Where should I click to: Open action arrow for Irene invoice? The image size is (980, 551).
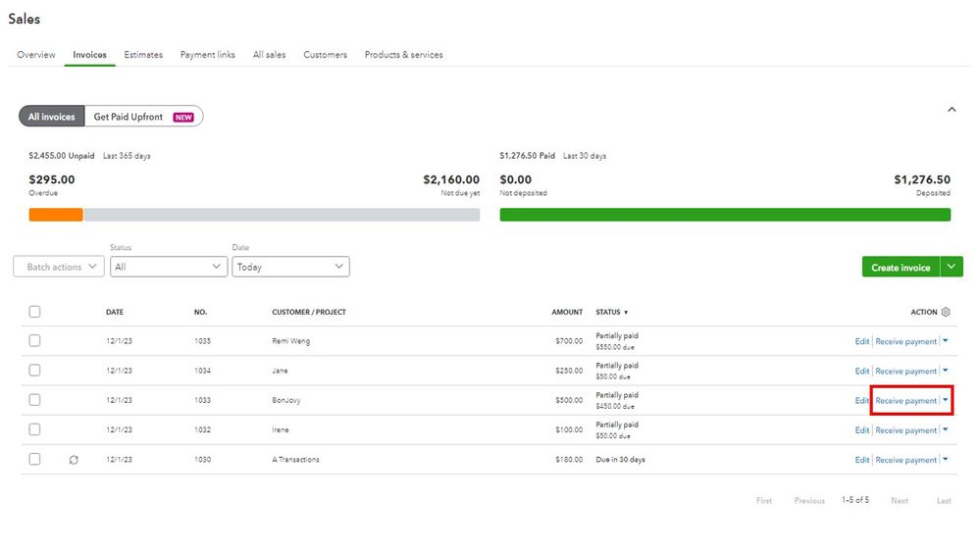[945, 429]
